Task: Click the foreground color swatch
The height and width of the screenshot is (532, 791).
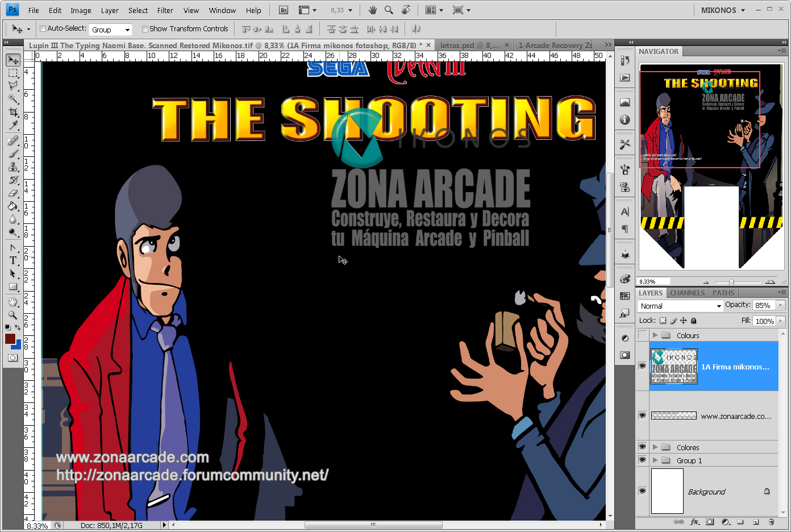Action: [x=10, y=339]
